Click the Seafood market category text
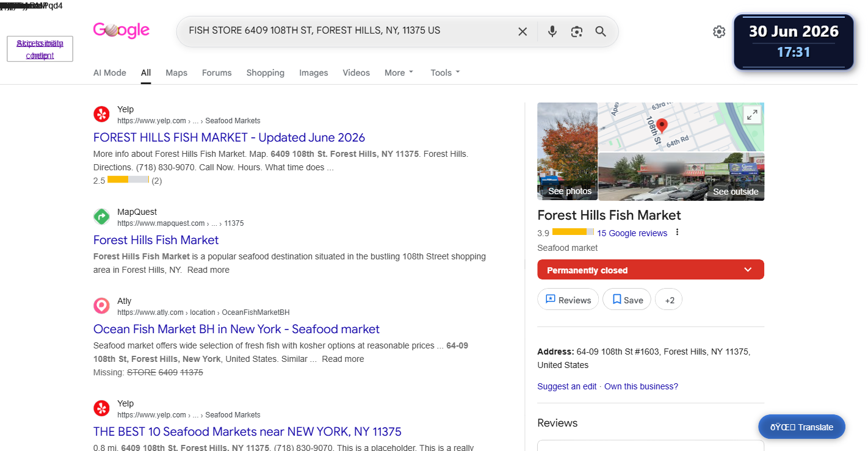868x451 pixels. pos(568,248)
